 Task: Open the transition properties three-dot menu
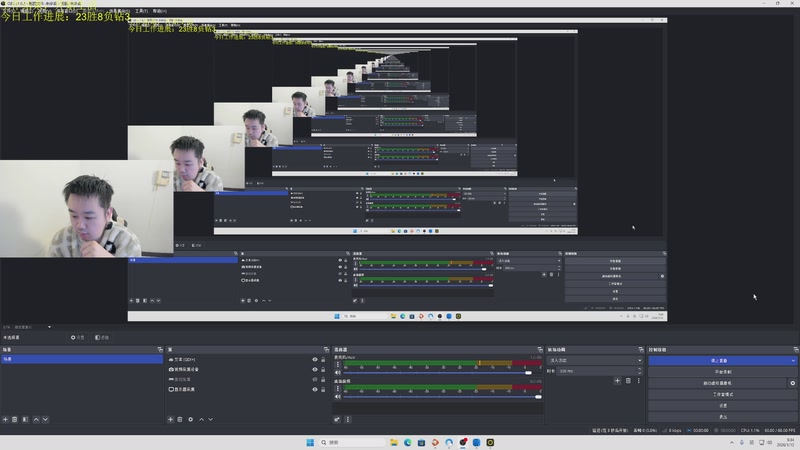pos(638,381)
